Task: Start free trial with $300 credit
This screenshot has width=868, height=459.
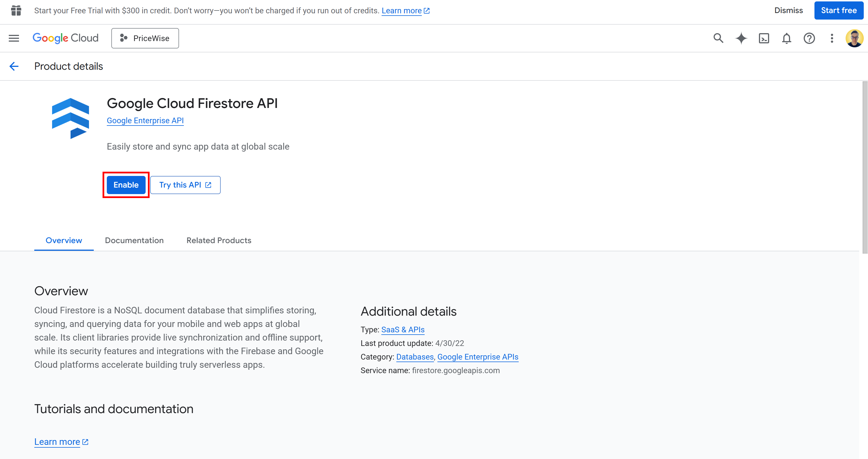Action: pyautogui.click(x=839, y=10)
